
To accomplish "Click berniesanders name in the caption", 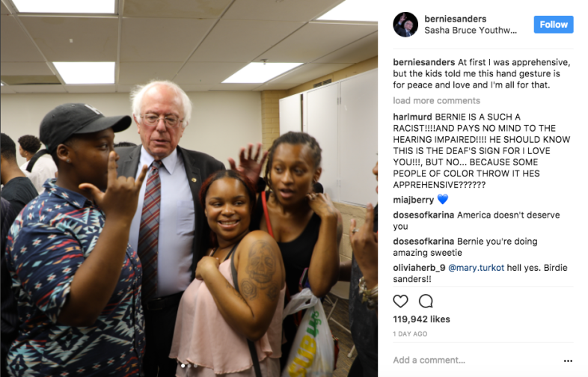I will [x=423, y=62].
